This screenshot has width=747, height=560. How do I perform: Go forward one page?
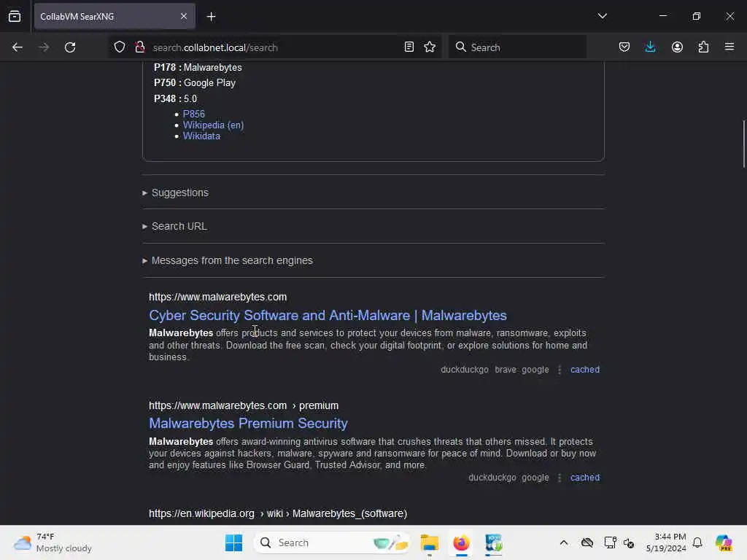(43, 47)
